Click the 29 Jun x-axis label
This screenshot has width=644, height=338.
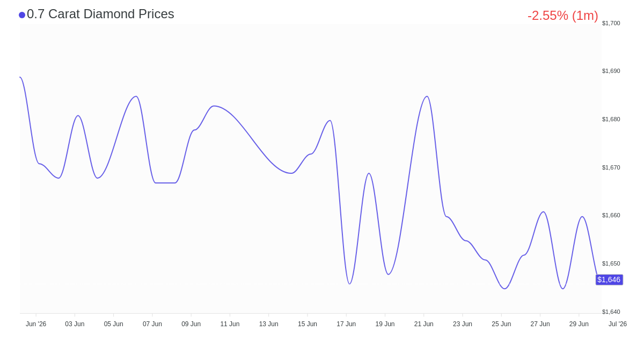click(x=579, y=324)
